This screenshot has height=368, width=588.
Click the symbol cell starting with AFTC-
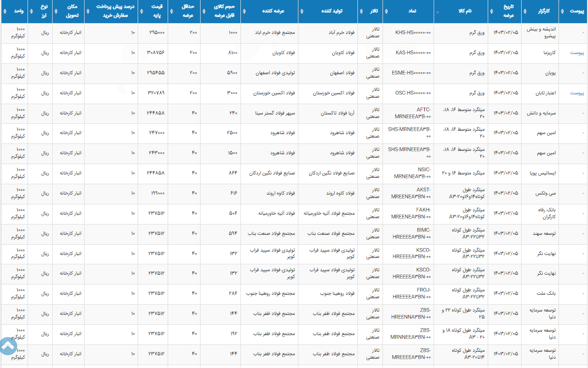pos(412,113)
